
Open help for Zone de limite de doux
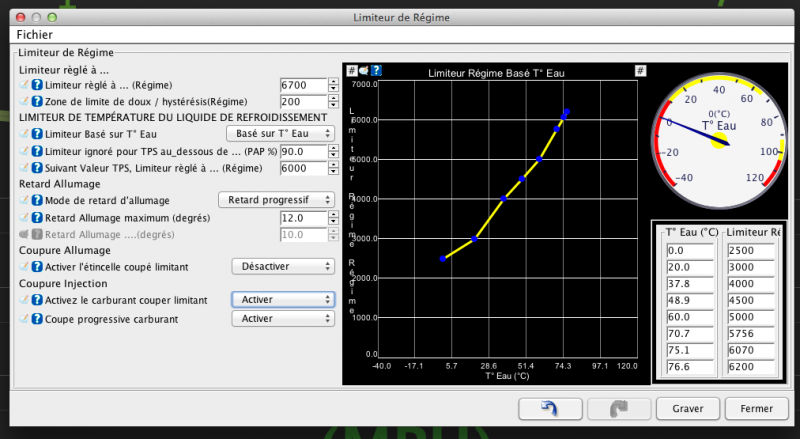click(x=37, y=101)
